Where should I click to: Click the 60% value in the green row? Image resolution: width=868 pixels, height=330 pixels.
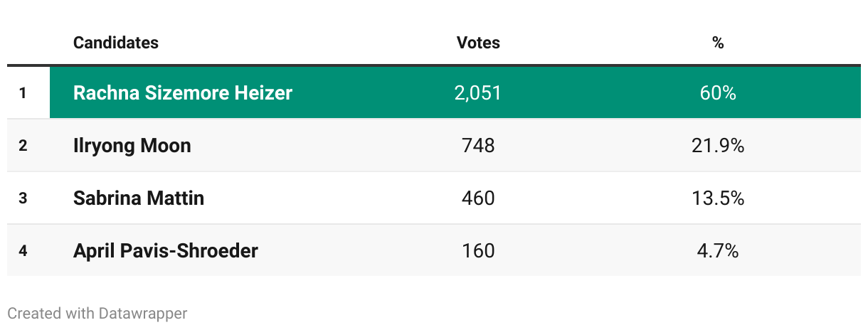tap(718, 92)
